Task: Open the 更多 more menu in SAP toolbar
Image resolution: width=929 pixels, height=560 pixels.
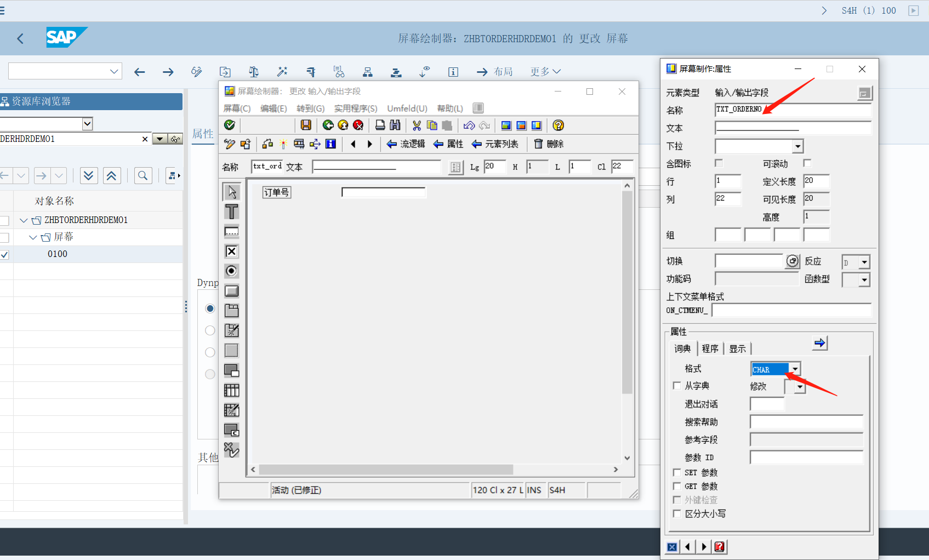Action: (545, 72)
